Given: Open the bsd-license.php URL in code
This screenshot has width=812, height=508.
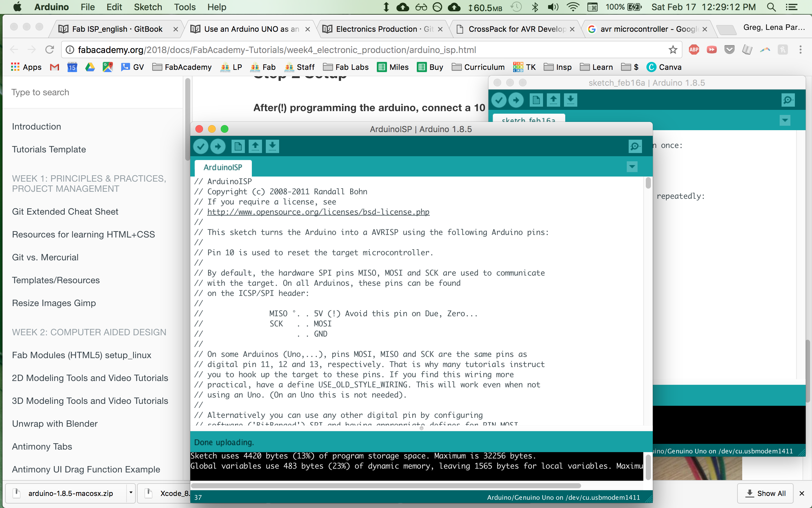Looking at the screenshot, I should tap(318, 212).
